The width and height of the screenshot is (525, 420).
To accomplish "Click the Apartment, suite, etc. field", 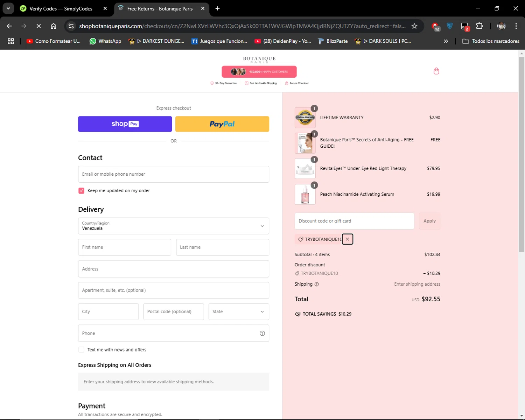I will 174,290.
